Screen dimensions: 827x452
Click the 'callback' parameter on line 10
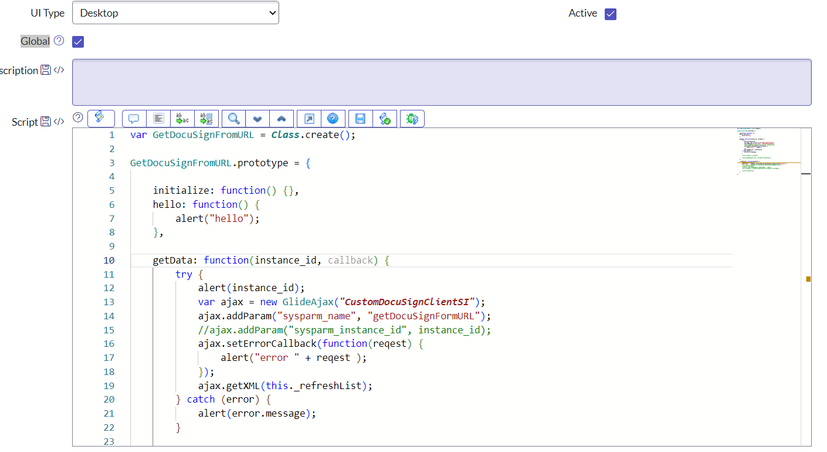[x=350, y=261]
